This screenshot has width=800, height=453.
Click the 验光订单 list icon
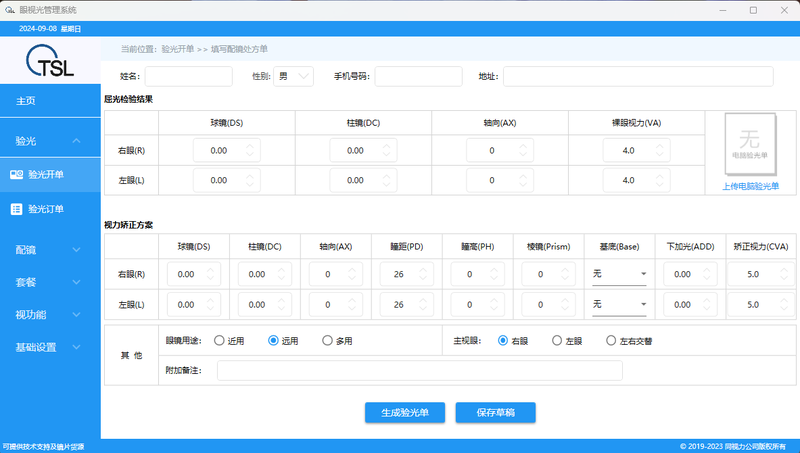[x=16, y=209]
